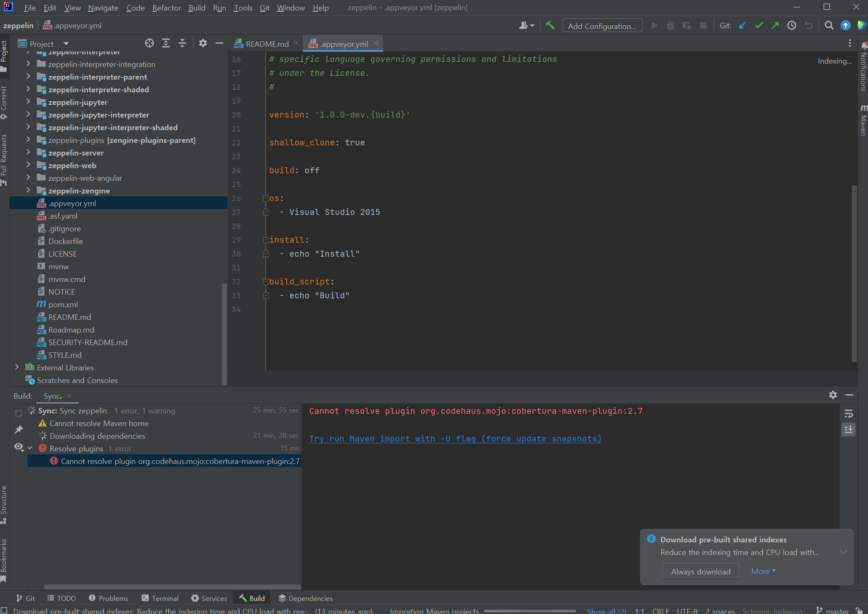Expand the zeppelin-server folder
Image resolution: width=868 pixels, height=614 pixels.
pos(28,153)
